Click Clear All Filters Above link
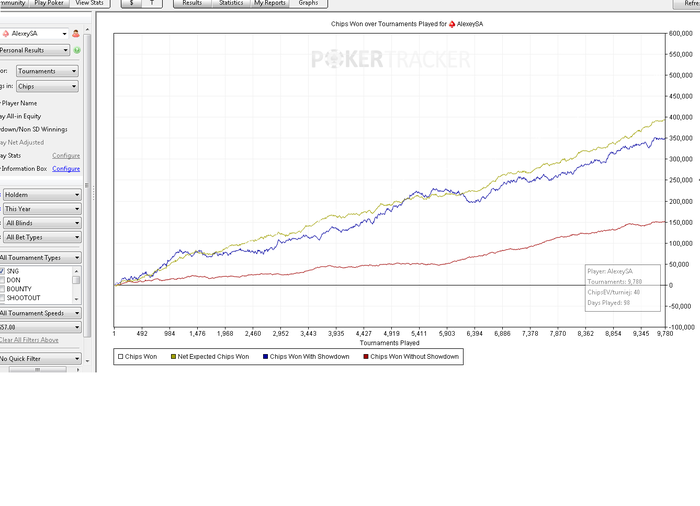 [29, 340]
